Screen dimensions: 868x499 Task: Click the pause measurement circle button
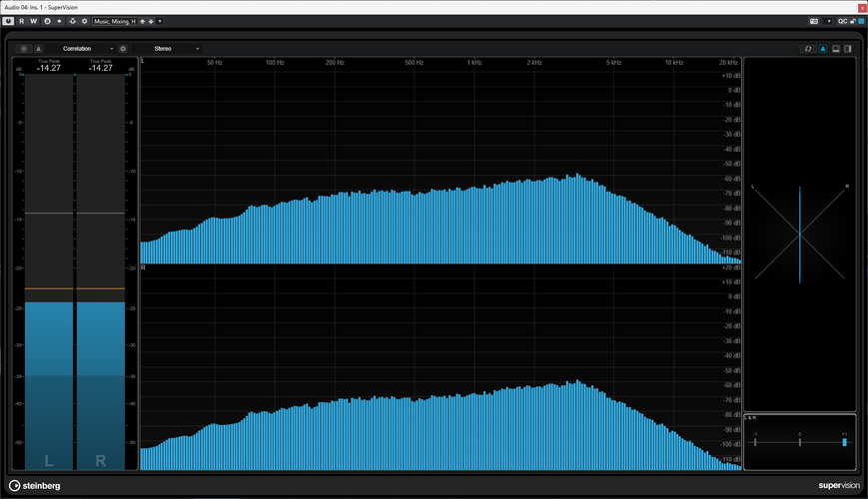click(x=24, y=49)
